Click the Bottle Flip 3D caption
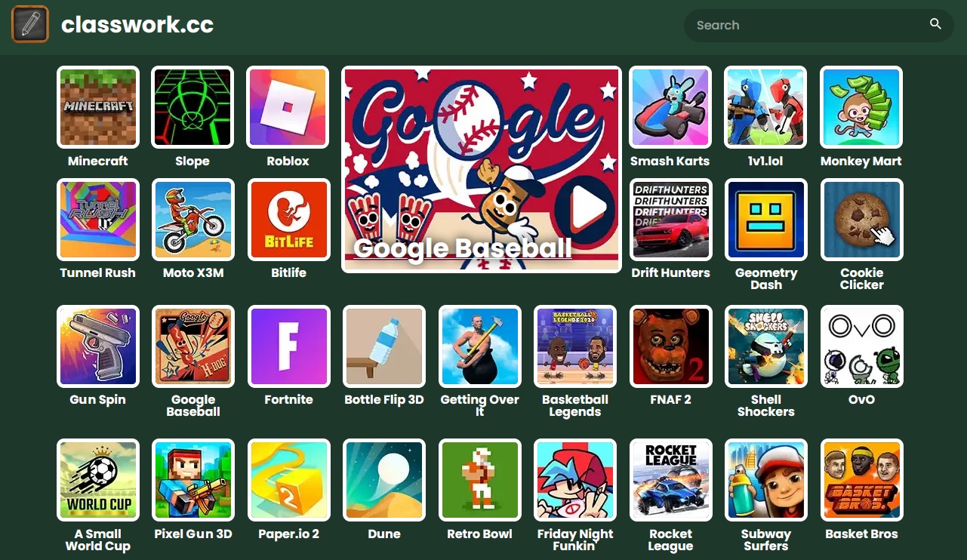The width and height of the screenshot is (967, 560). [x=384, y=399]
